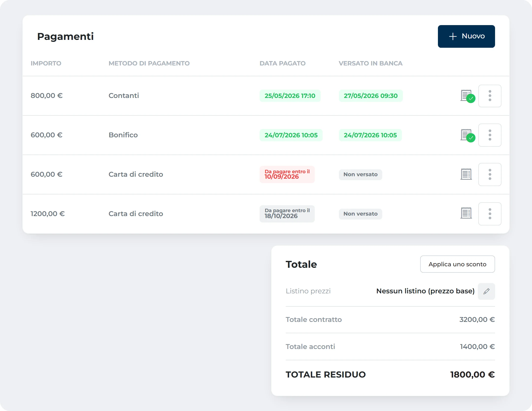Click the Bonifico payment method text
The height and width of the screenshot is (411, 532).
pos(123,135)
